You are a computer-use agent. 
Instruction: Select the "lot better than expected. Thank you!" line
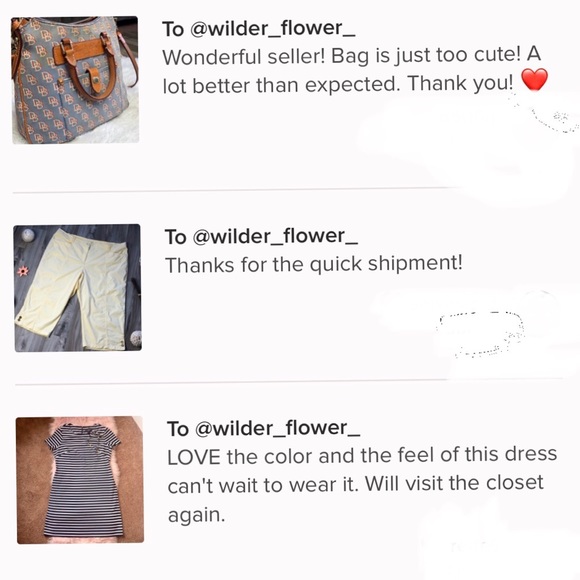coord(338,85)
